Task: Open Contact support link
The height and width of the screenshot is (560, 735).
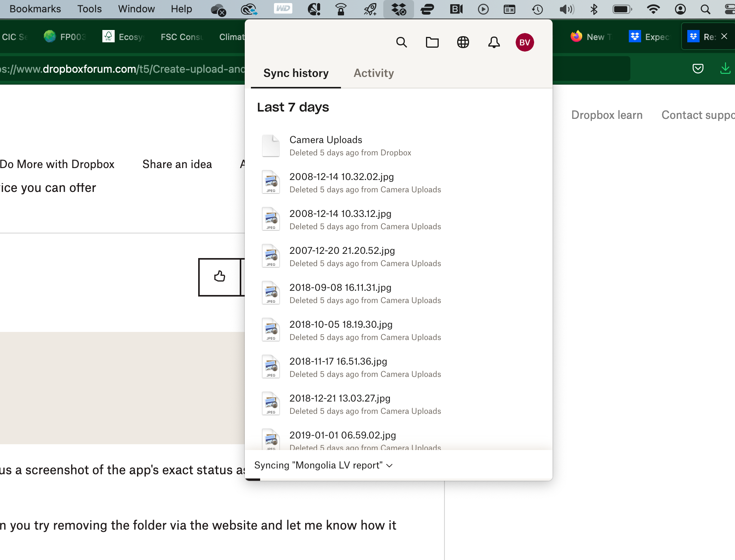Action: 698,115
